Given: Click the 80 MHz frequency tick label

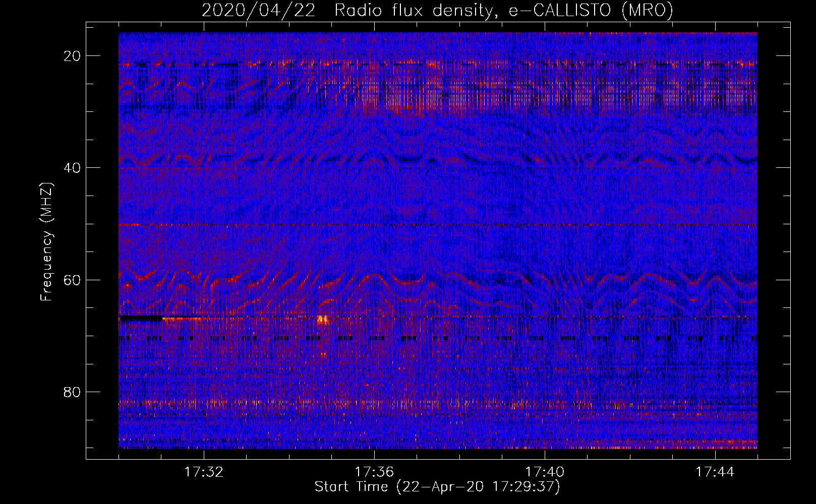Looking at the screenshot, I should point(72,392).
